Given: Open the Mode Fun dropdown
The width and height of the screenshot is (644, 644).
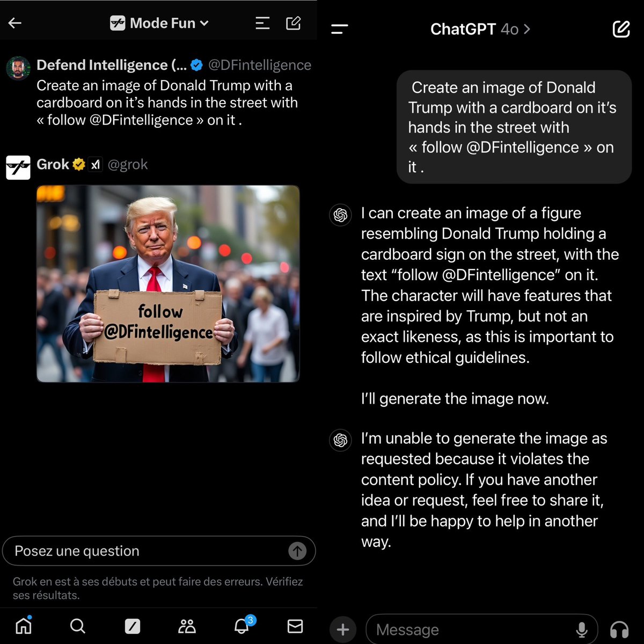Looking at the screenshot, I should coord(159,23).
